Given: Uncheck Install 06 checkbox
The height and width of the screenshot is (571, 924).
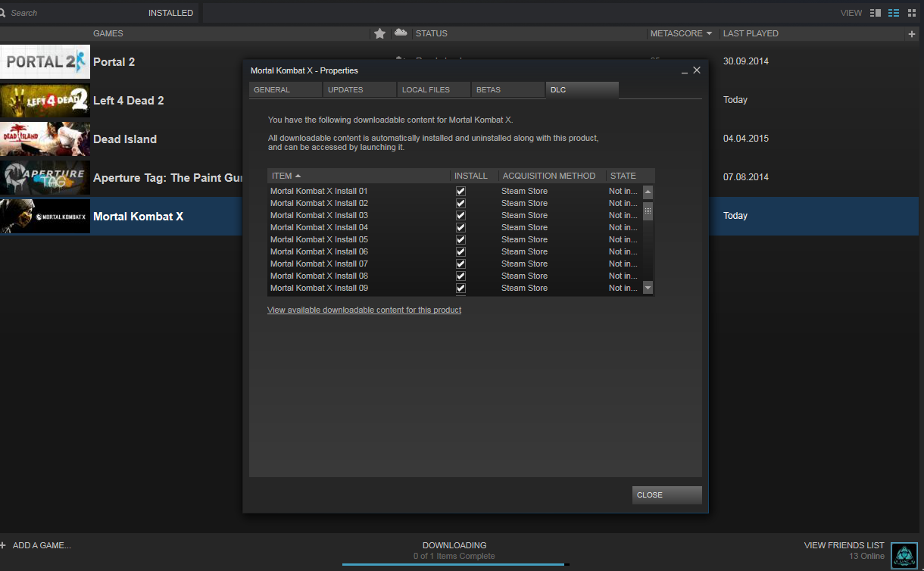Looking at the screenshot, I should [x=460, y=251].
